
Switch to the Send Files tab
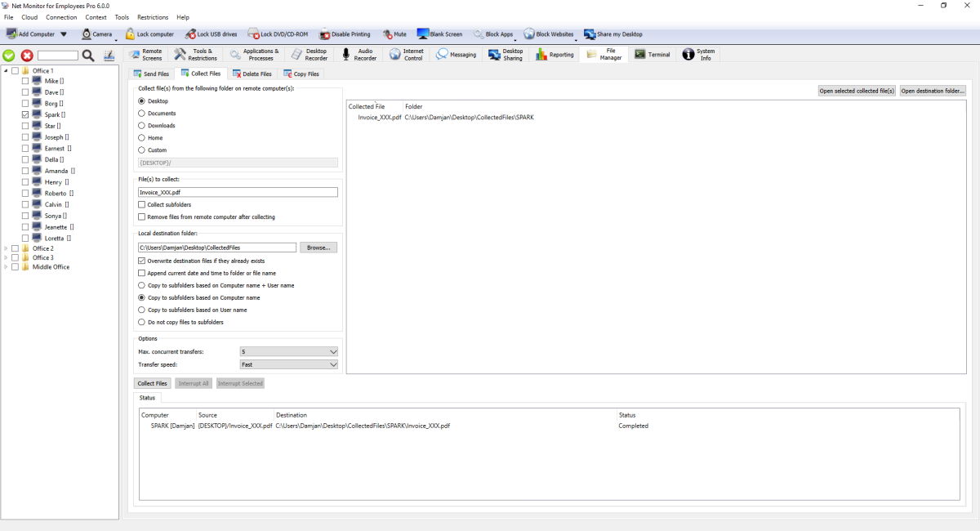(x=151, y=74)
